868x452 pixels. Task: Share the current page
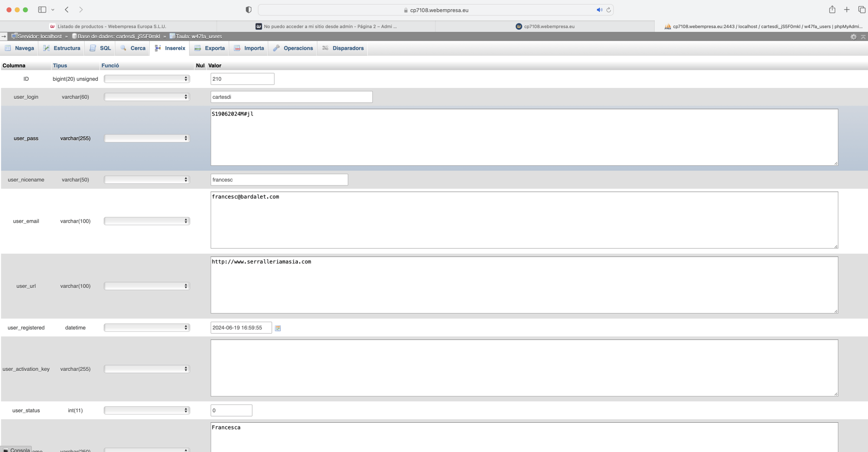tap(832, 10)
